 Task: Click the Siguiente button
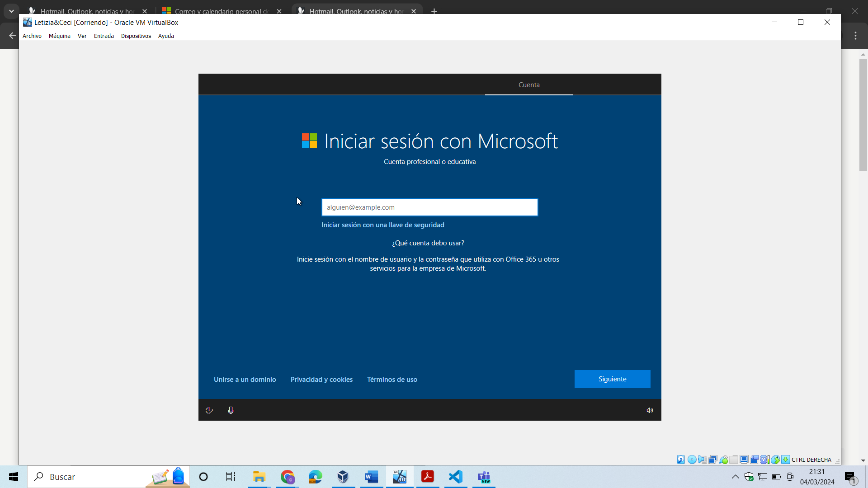click(x=612, y=379)
